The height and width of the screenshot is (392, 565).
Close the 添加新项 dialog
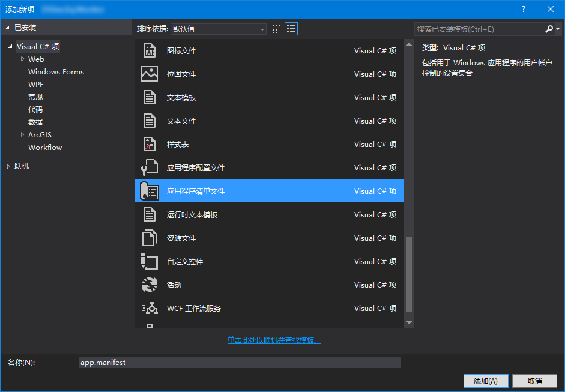coord(551,10)
